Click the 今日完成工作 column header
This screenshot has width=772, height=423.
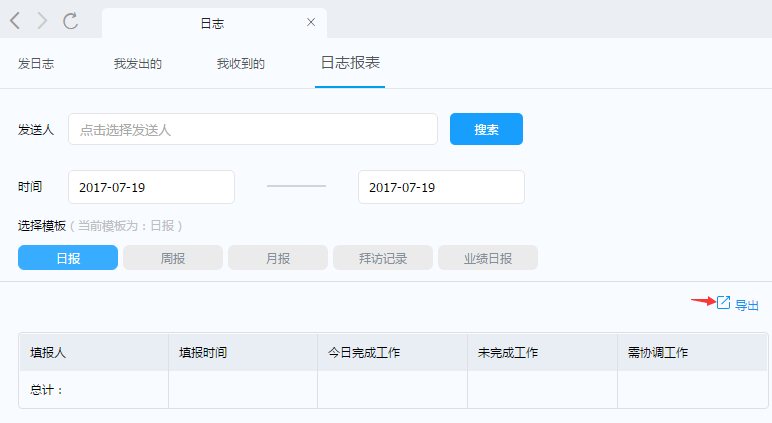pyautogui.click(x=392, y=353)
